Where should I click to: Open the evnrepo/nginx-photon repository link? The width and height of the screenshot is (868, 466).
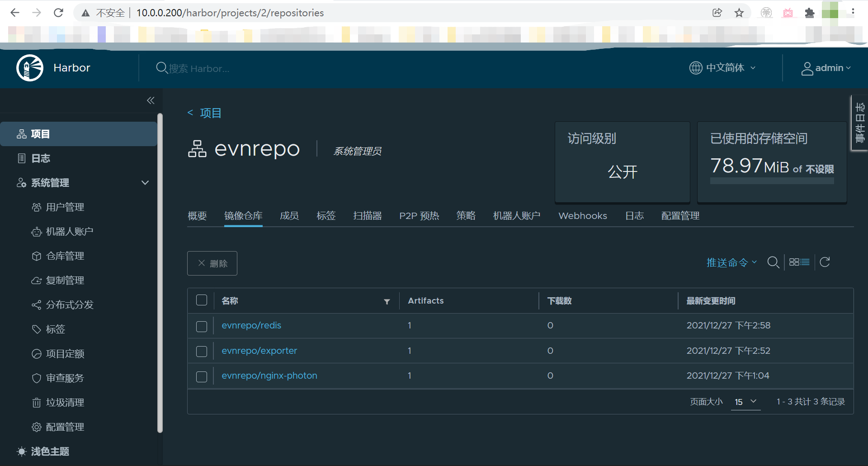pos(269,376)
